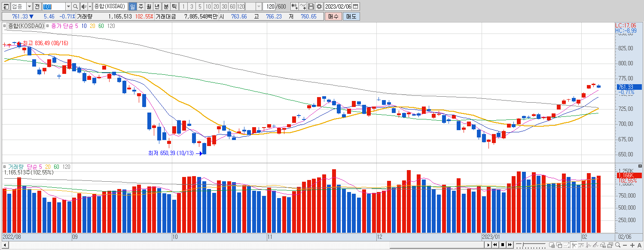Image resolution: width=644 pixels, height=250 pixels.
Task: Choose the 3 interval button
Action: tap(192, 6)
